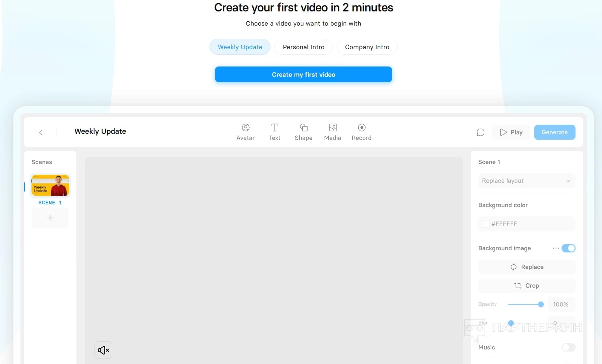Open the Avatar tool
Image resolution: width=602 pixels, height=364 pixels.
click(x=245, y=132)
